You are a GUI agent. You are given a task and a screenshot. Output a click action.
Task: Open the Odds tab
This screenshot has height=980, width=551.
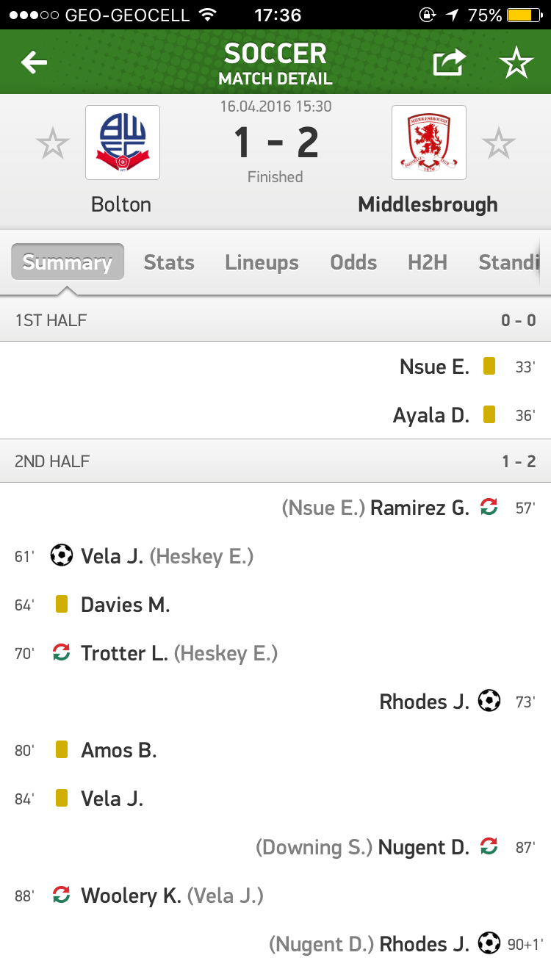click(x=353, y=262)
